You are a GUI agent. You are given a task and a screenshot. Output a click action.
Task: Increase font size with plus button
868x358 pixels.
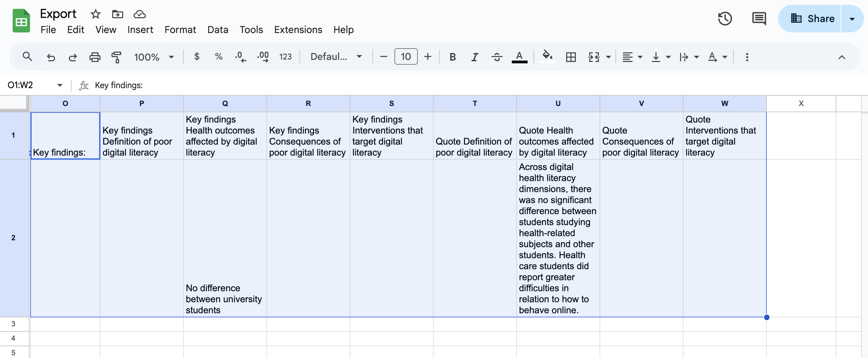(x=428, y=57)
